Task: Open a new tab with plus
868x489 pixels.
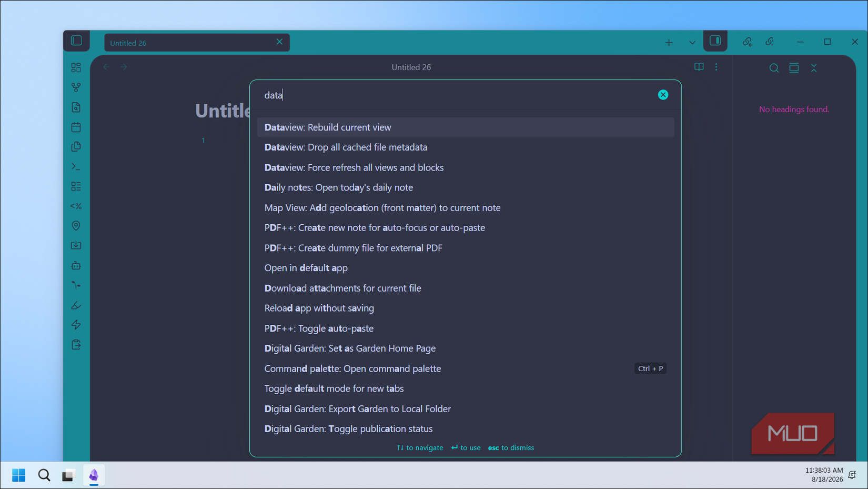Action: (669, 43)
